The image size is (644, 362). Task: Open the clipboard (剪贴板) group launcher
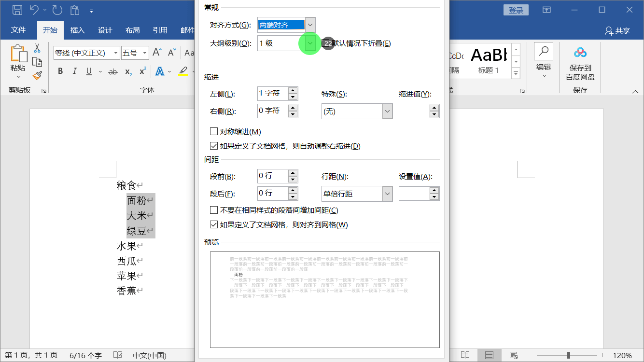[44, 90]
